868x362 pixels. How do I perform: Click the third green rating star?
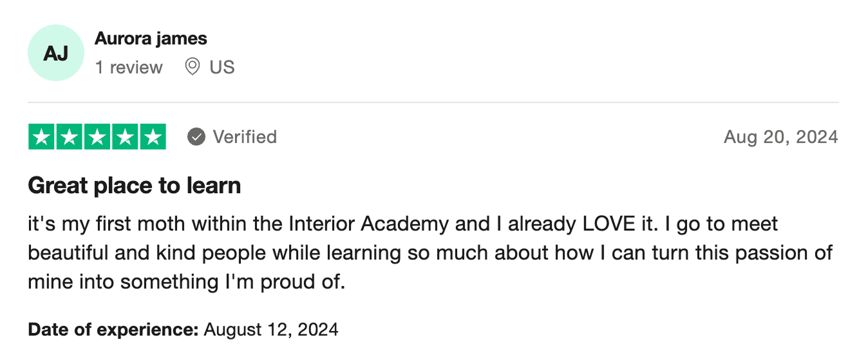click(97, 137)
